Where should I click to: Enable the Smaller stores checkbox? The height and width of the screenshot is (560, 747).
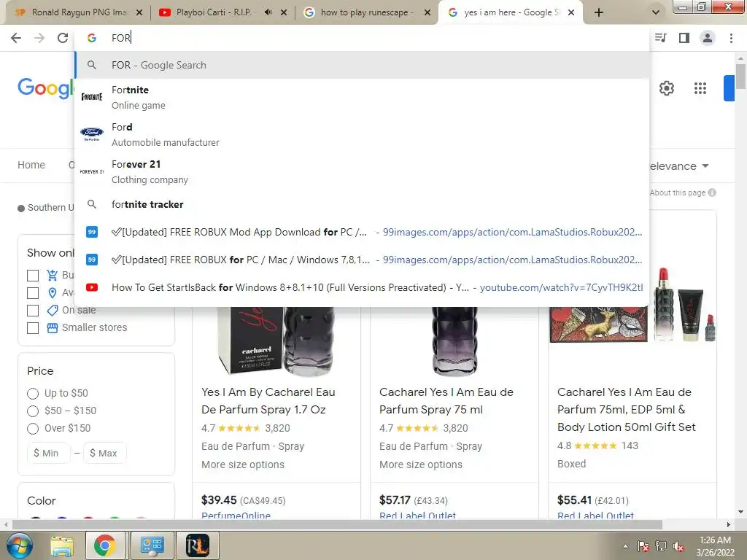33,327
